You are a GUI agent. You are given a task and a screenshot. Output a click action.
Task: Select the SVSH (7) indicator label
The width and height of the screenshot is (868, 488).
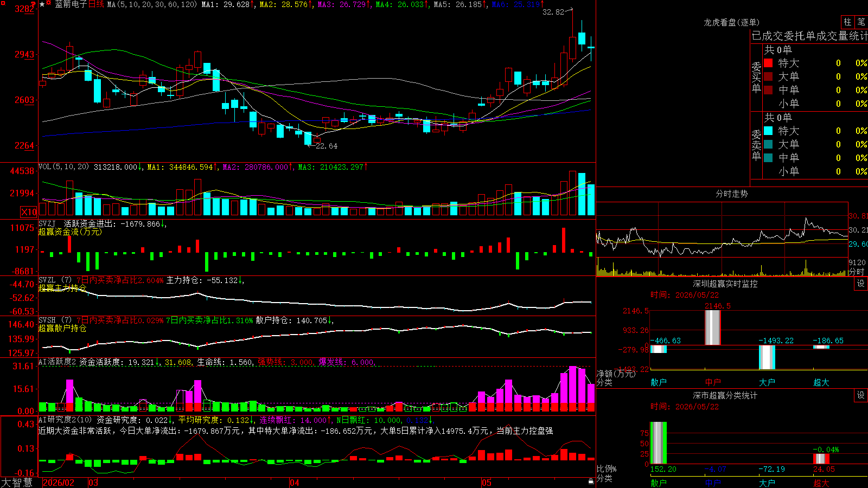[55, 320]
